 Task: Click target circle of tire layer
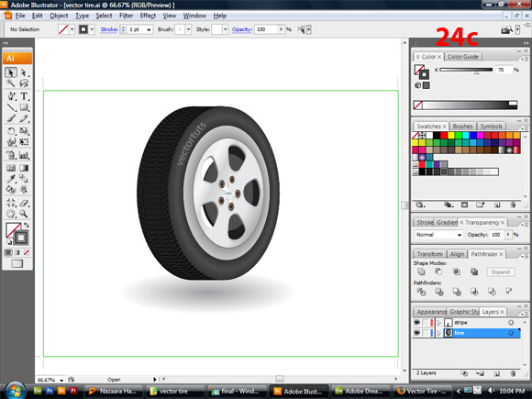(511, 333)
